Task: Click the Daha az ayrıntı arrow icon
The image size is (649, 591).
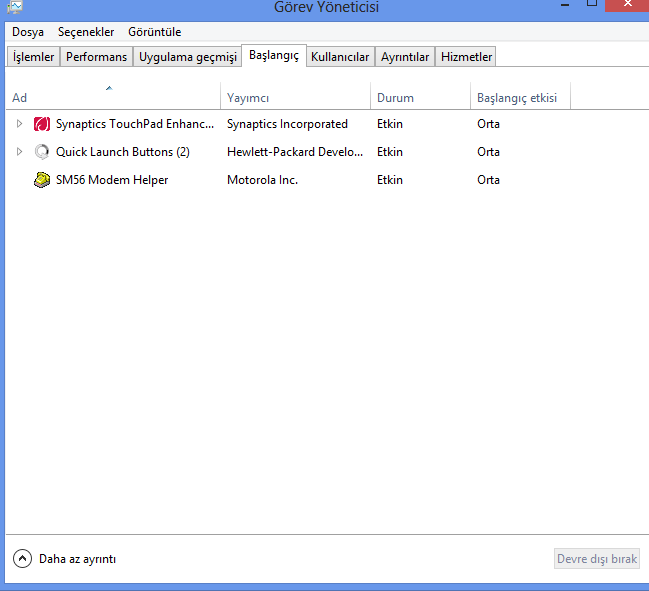Action: point(22,559)
